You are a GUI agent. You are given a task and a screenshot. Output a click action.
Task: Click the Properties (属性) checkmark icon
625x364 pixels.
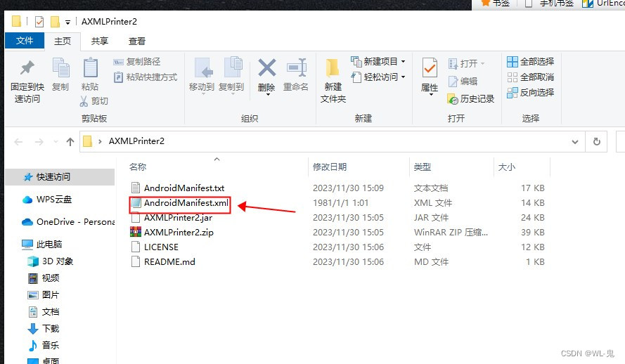coord(430,67)
